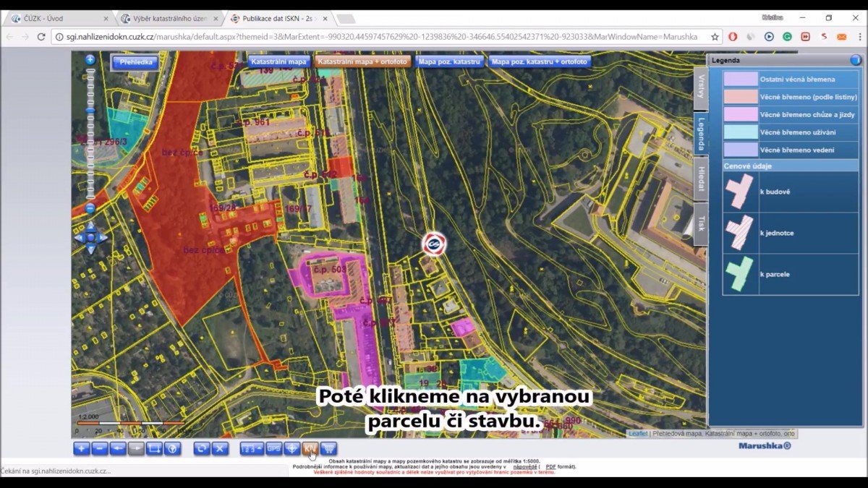868x488 pixels.
Task: Click the Věcné břemeno (podle listiny) swatch
Action: [x=741, y=97]
